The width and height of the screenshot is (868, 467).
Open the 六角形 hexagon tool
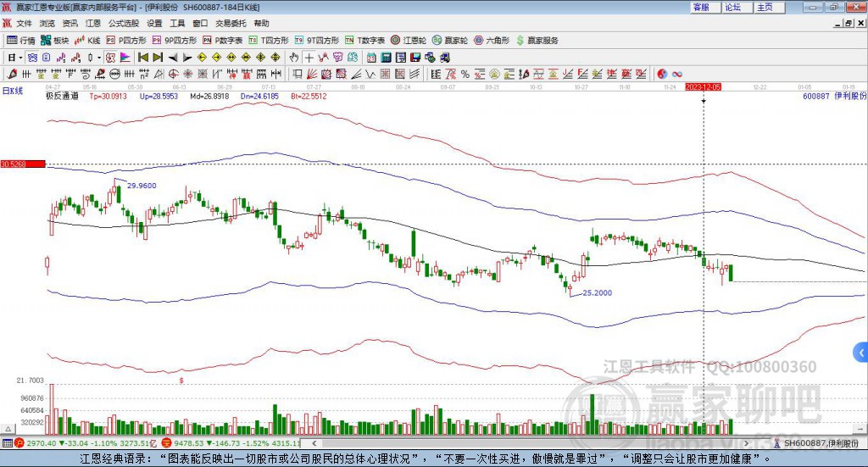[x=492, y=41]
